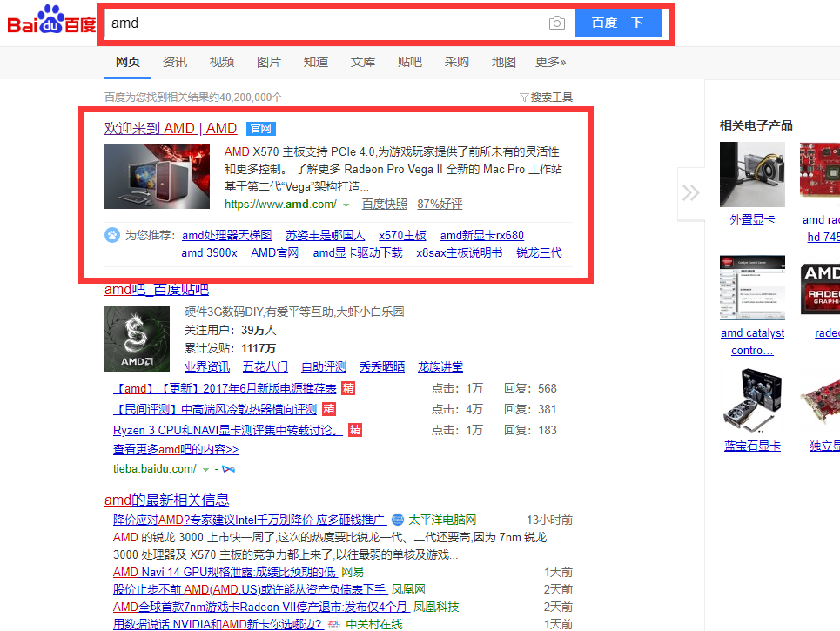Click the AMD dragon tieba thumbnail

138,339
